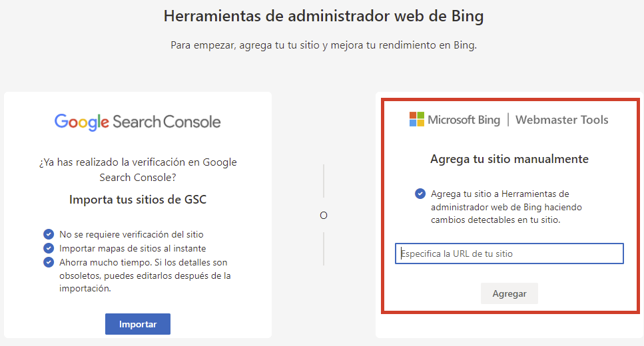Click the Microsoft four-color logo

pyautogui.click(x=416, y=120)
